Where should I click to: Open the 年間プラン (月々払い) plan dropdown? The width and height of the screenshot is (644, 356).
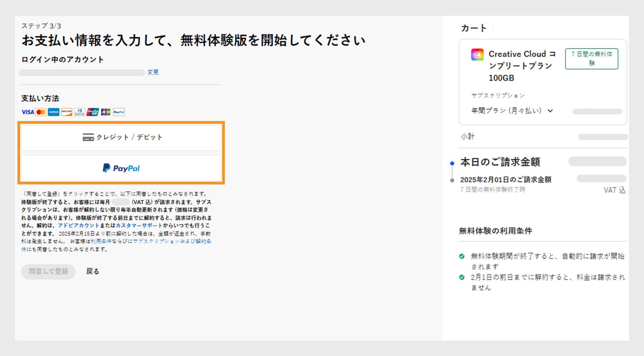coord(512,111)
